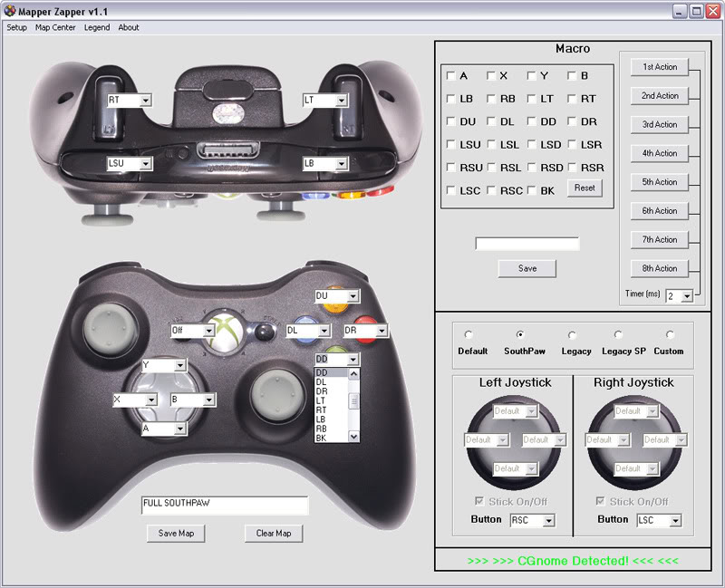The height and width of the screenshot is (588, 725).
Task: Open the Setup menu
Action: [16, 27]
